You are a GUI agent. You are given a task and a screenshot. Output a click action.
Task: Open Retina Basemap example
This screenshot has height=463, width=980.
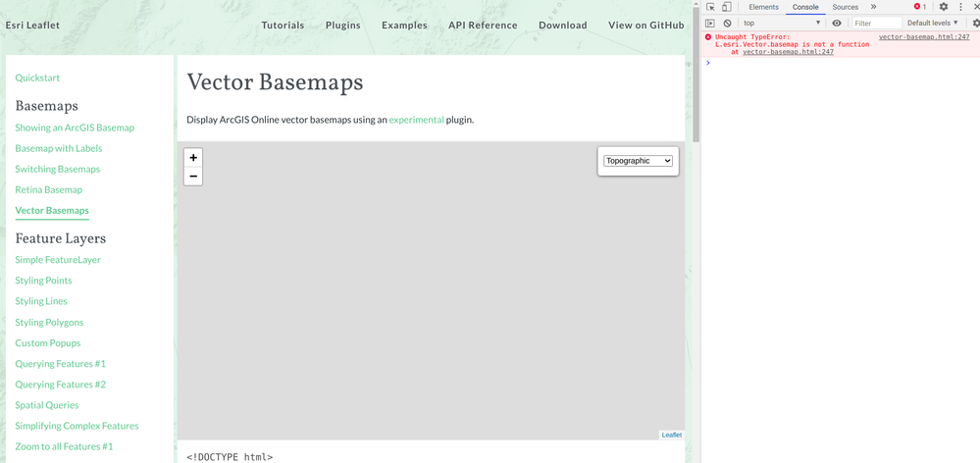[x=49, y=190]
